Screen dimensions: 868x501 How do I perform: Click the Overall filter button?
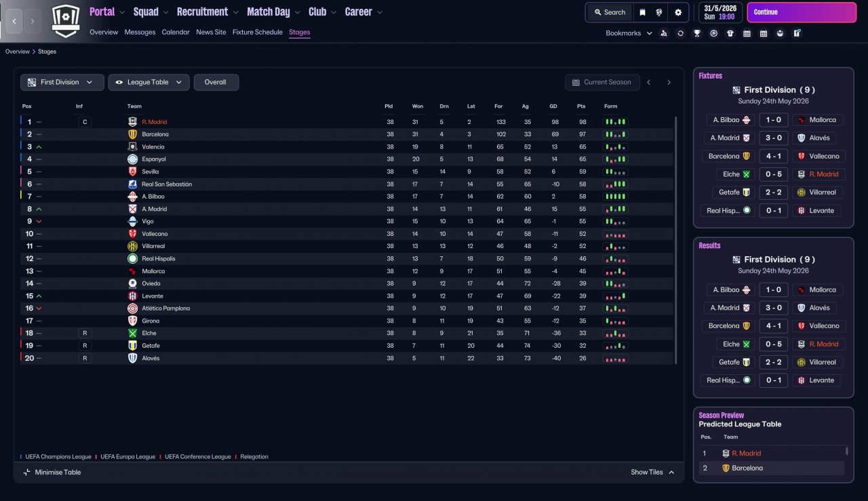[216, 82]
